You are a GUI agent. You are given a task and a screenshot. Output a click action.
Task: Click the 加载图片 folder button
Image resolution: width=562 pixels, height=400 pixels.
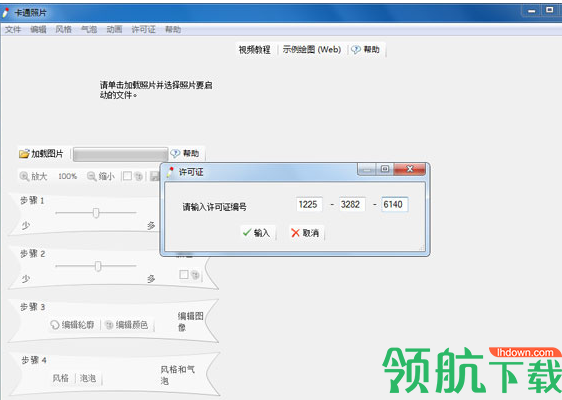[x=41, y=154]
